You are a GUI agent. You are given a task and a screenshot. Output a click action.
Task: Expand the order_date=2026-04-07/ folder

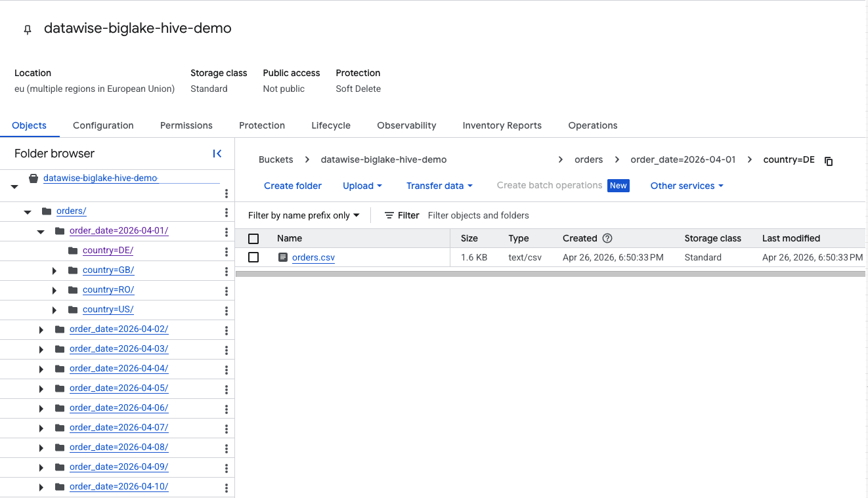41,428
